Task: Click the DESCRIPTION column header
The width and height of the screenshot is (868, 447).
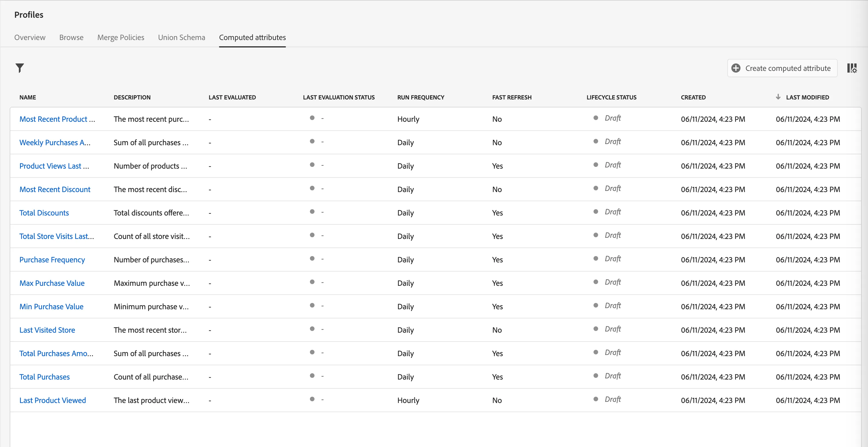Action: coord(132,97)
